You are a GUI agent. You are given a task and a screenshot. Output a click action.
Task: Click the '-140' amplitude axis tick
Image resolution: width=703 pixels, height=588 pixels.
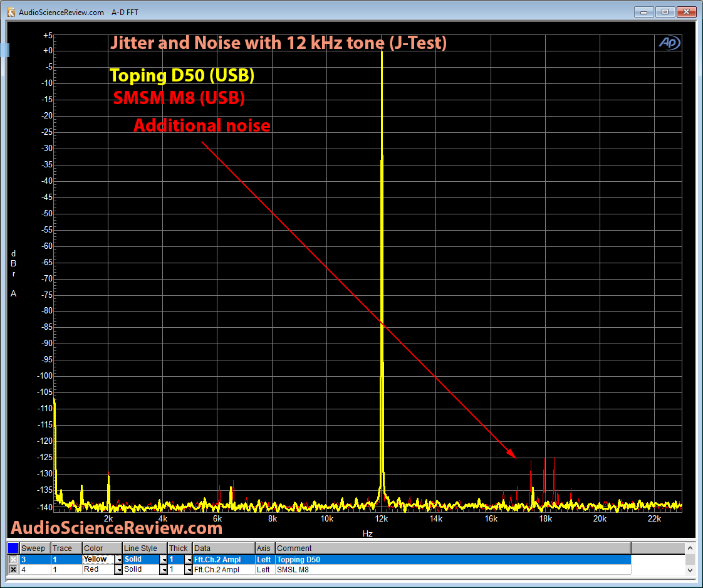click(45, 507)
